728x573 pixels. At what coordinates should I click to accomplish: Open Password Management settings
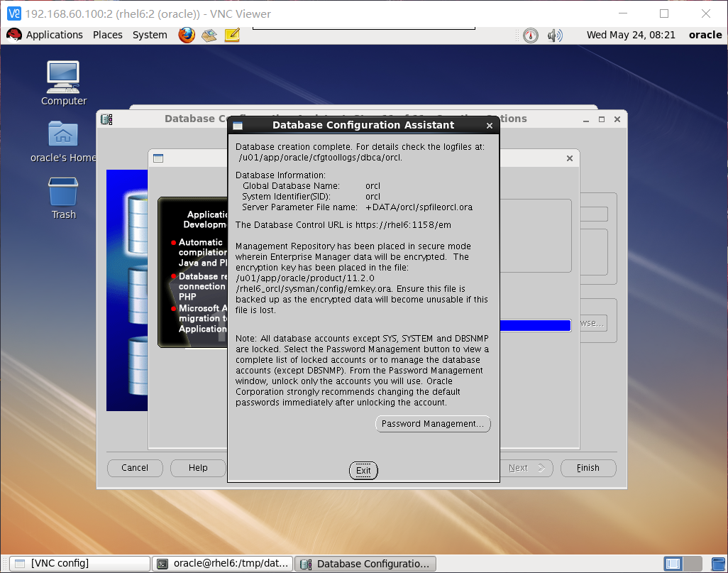pyautogui.click(x=433, y=423)
